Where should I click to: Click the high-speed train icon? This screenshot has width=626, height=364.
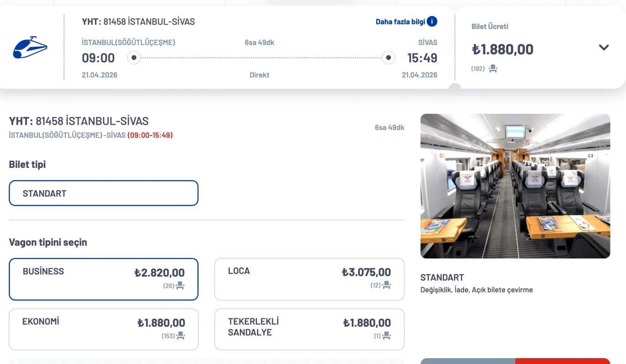(x=30, y=47)
